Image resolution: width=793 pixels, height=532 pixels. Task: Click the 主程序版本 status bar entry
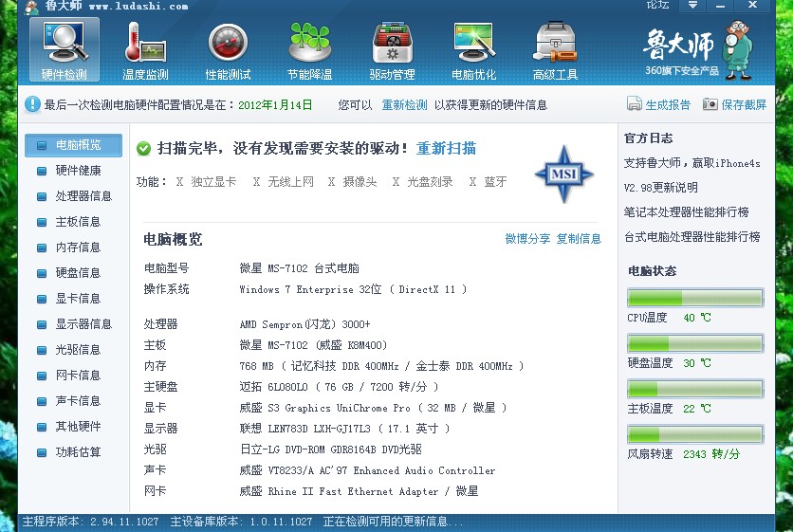[x=90, y=522]
